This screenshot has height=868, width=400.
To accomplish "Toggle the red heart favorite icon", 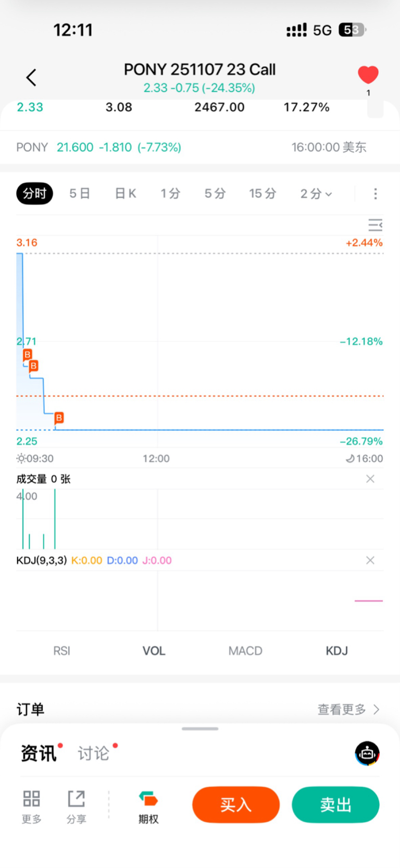I will pyautogui.click(x=368, y=74).
